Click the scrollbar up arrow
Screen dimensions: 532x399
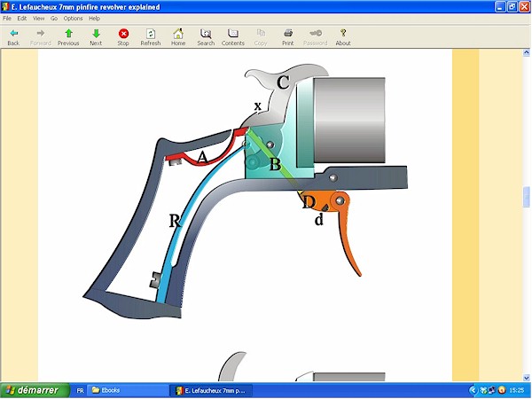[526, 52]
